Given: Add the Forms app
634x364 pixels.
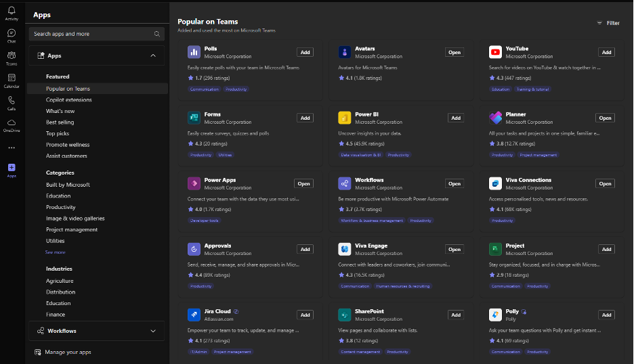Looking at the screenshot, I should 305,118.
